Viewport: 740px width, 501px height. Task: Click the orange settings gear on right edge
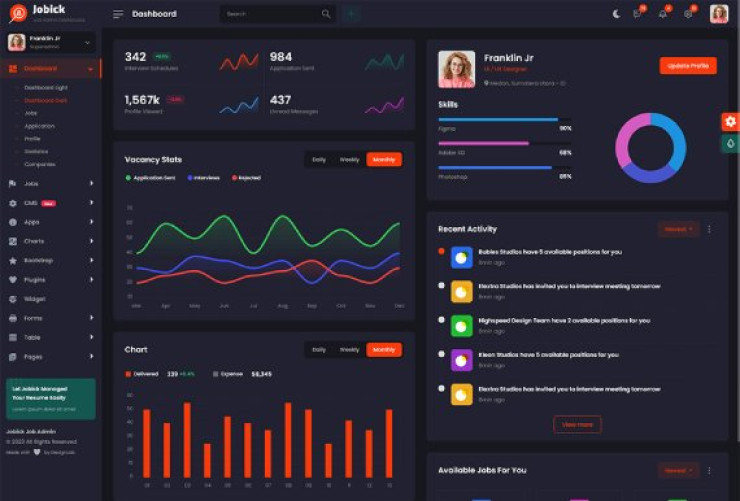(730, 121)
